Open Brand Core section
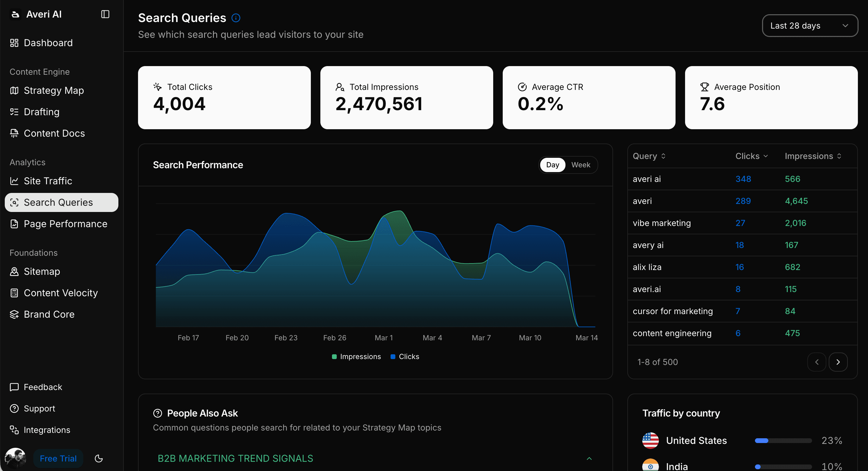Viewport: 868px width, 471px height. pos(49,314)
